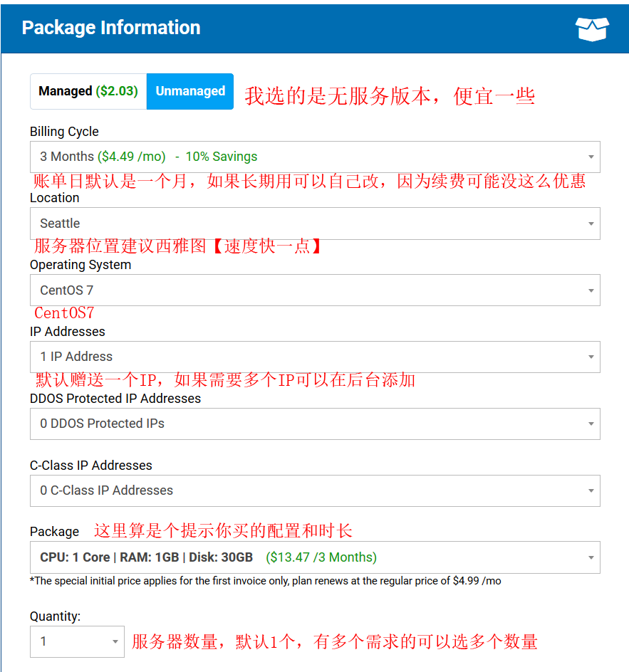The width and height of the screenshot is (629, 672).
Task: Click the Location field's caret arrow
Action: tap(591, 224)
